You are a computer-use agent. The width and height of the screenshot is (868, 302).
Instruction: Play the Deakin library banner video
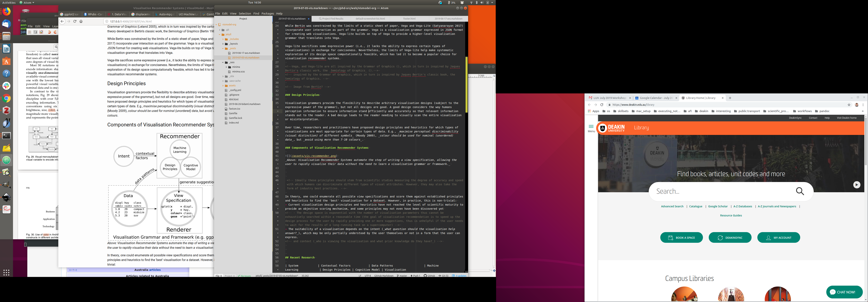tap(857, 185)
